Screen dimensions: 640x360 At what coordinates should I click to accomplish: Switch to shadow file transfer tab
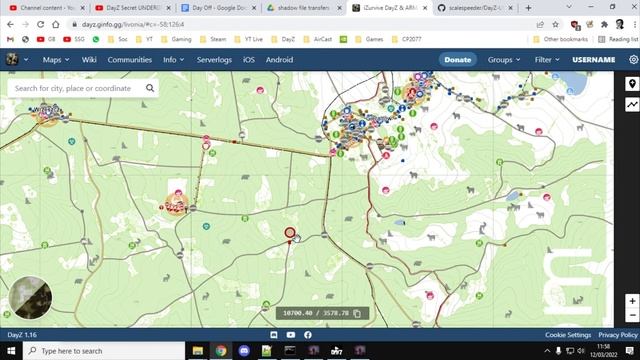pos(304,8)
